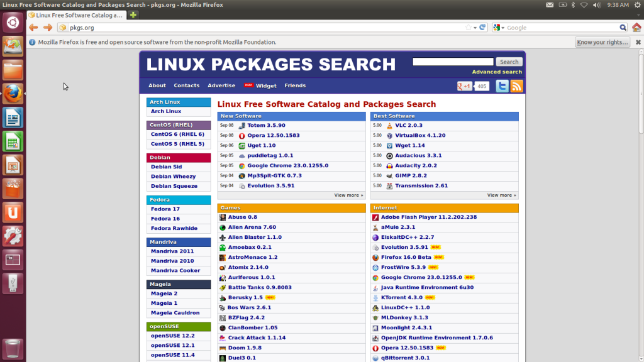Click Firefox 16.0 Beta icon in Internet list
This screenshot has width=644, height=362.
(x=375, y=257)
